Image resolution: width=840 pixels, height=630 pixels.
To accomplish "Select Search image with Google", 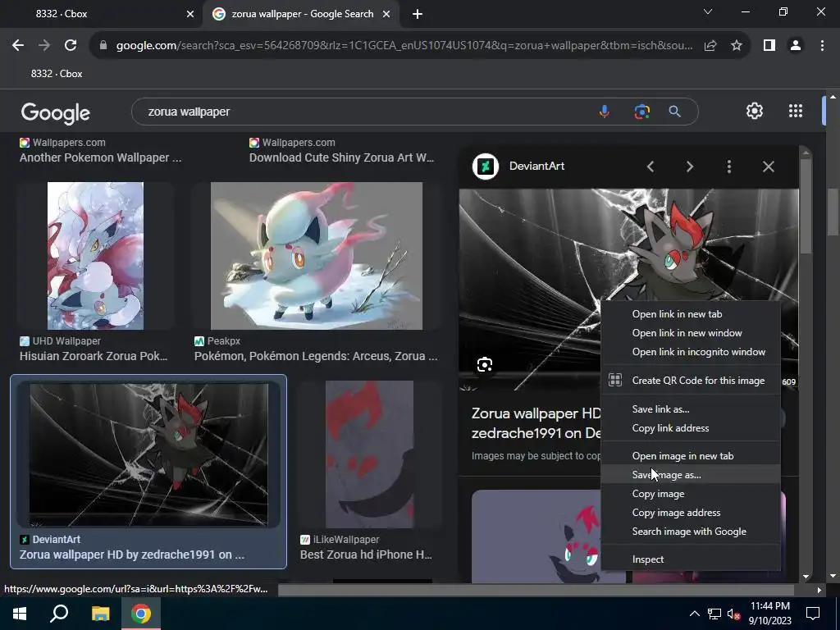I will click(691, 531).
